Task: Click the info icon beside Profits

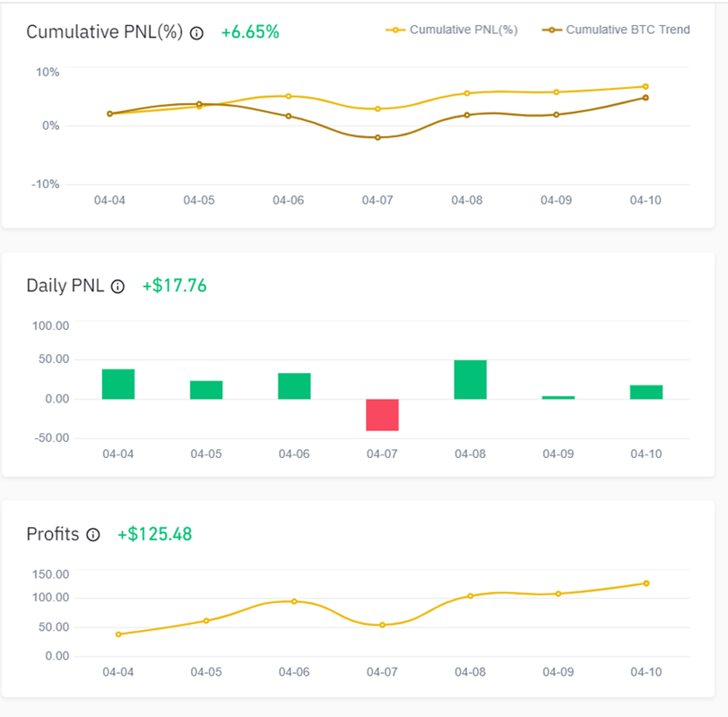Action: point(93,535)
